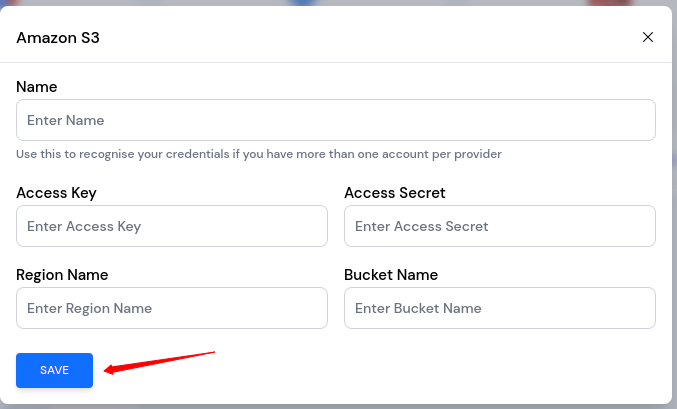This screenshot has width=677, height=409.
Task: Click the 'Enter Access Secret' placeholder text
Action: coord(422,226)
